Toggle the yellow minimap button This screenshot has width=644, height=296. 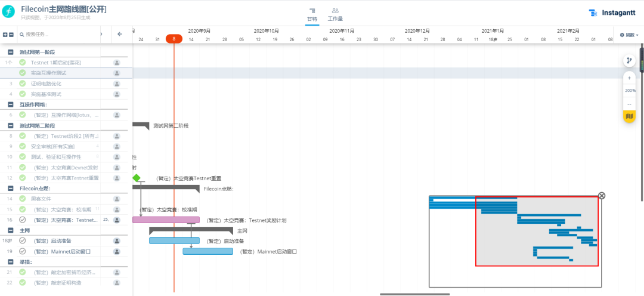629,117
